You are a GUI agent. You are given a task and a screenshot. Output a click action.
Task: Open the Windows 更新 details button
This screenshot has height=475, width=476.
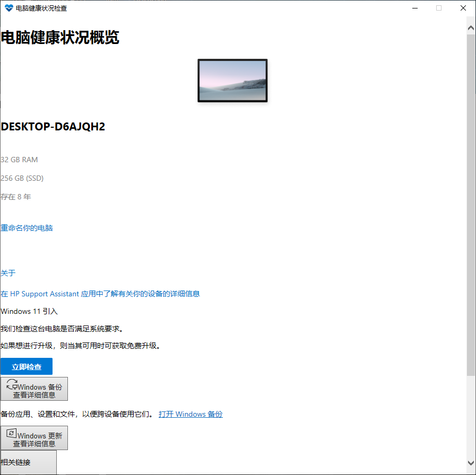pos(34,438)
